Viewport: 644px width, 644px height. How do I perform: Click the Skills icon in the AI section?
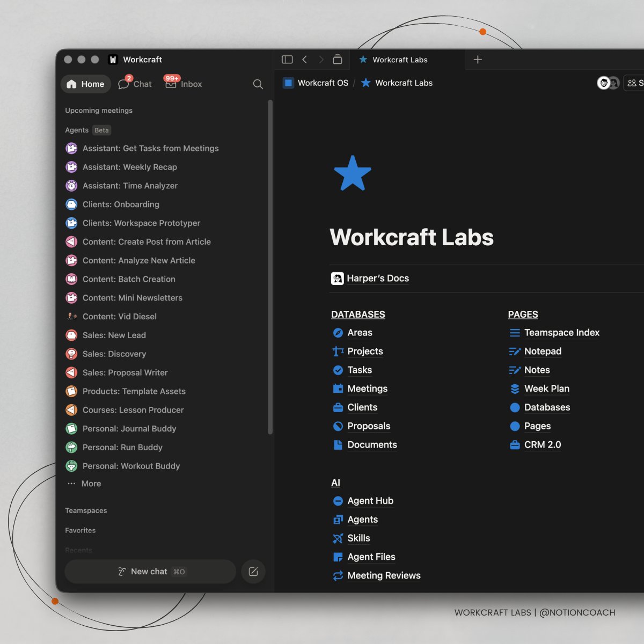pyautogui.click(x=338, y=538)
